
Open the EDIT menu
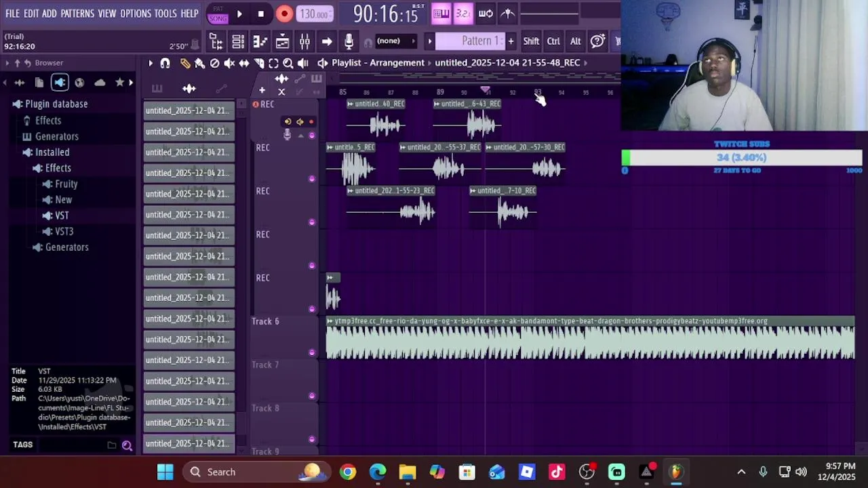(31, 14)
